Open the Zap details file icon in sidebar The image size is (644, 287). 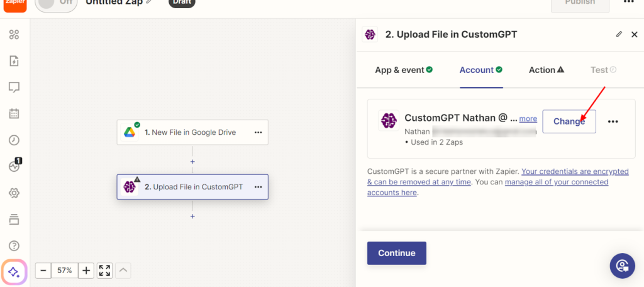[x=14, y=61]
